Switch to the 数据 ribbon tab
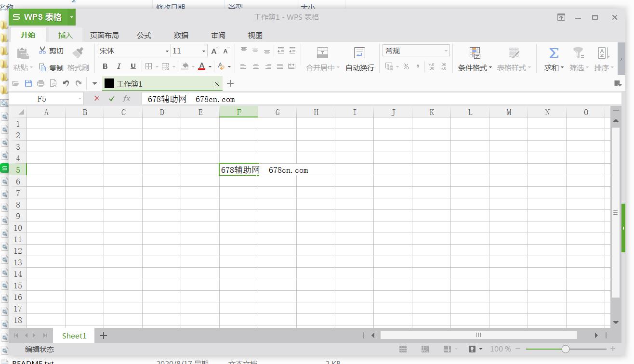This screenshot has width=634, height=364. (x=181, y=35)
